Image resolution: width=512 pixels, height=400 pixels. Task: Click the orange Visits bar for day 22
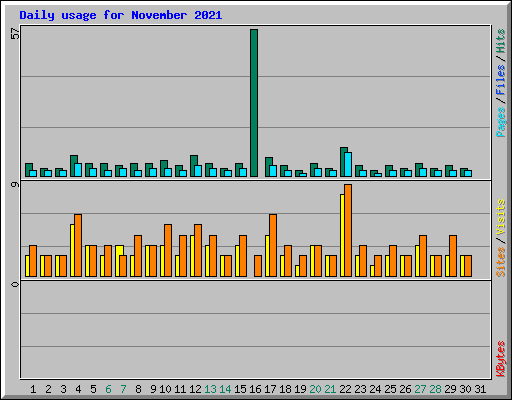pyautogui.click(x=348, y=231)
